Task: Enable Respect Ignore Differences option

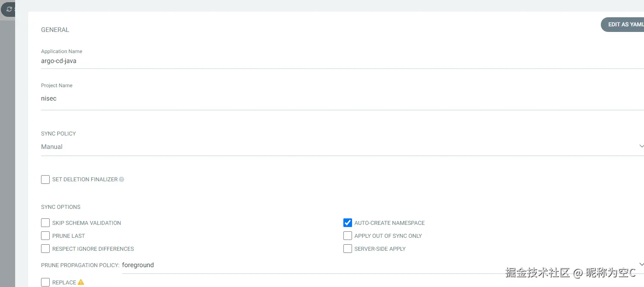Action: click(45, 249)
